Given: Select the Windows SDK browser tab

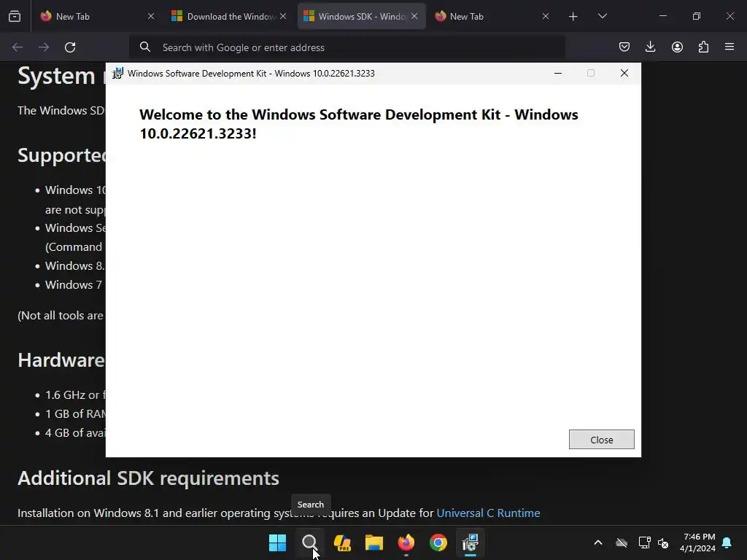Looking at the screenshot, I should tap(362, 16).
